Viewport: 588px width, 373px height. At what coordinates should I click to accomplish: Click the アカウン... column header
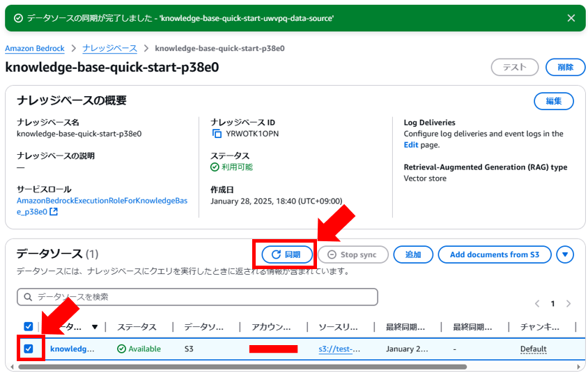click(271, 327)
